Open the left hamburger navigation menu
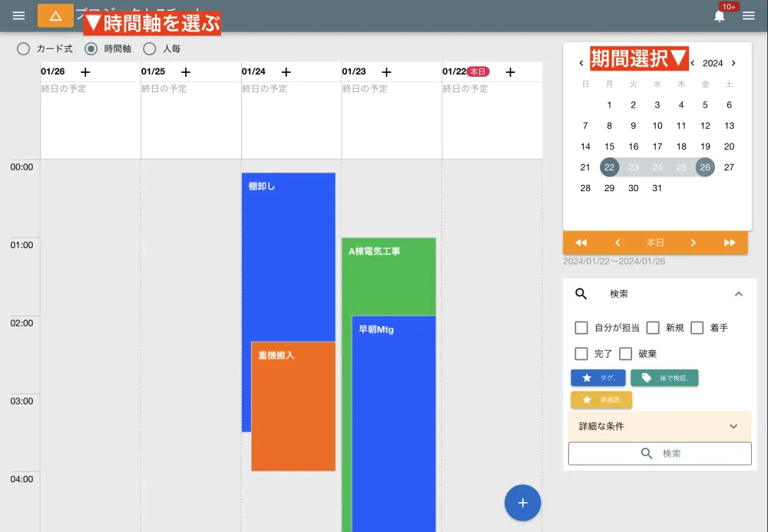 pyautogui.click(x=18, y=15)
